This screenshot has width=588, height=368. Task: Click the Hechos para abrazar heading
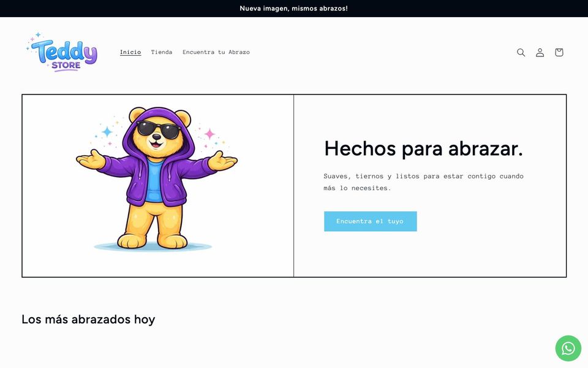pyautogui.click(x=424, y=148)
